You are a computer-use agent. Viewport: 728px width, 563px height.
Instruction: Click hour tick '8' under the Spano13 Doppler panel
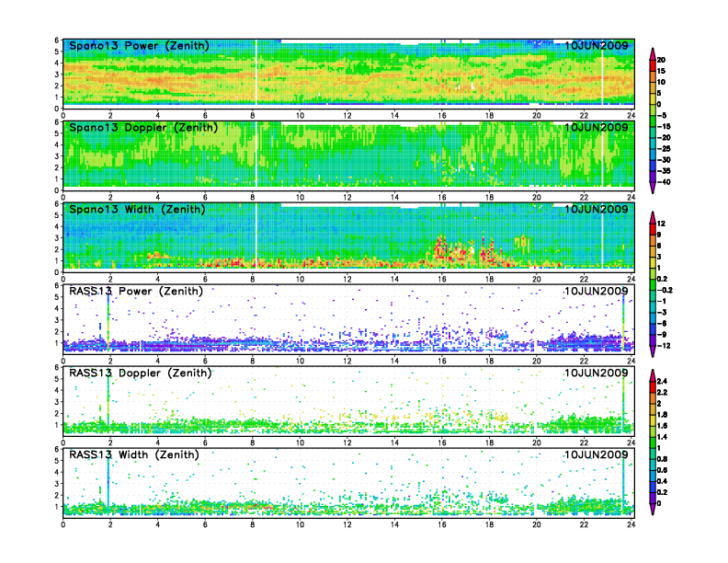pyautogui.click(x=253, y=198)
